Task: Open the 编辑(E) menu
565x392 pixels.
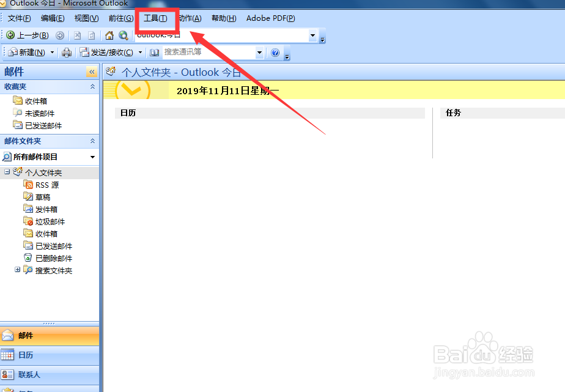Action: (x=53, y=18)
